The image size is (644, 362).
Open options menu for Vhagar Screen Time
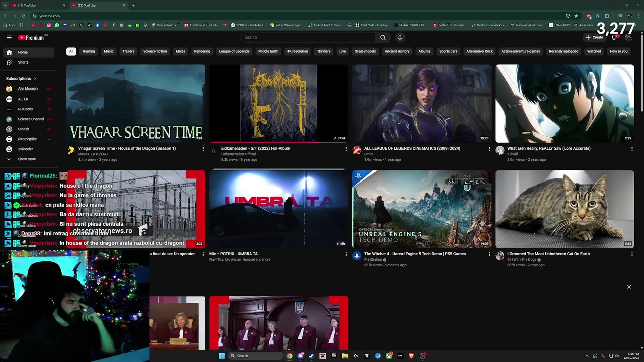point(203,149)
